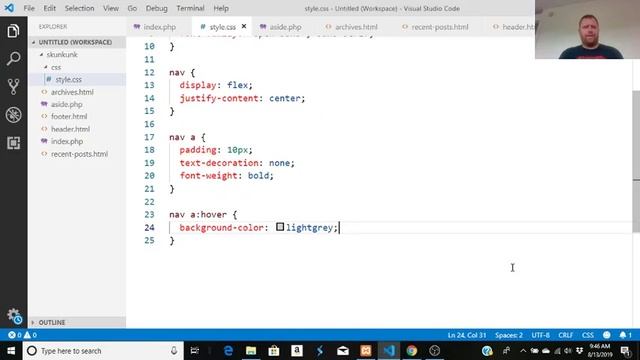Open Source Control view

[x=13, y=87]
